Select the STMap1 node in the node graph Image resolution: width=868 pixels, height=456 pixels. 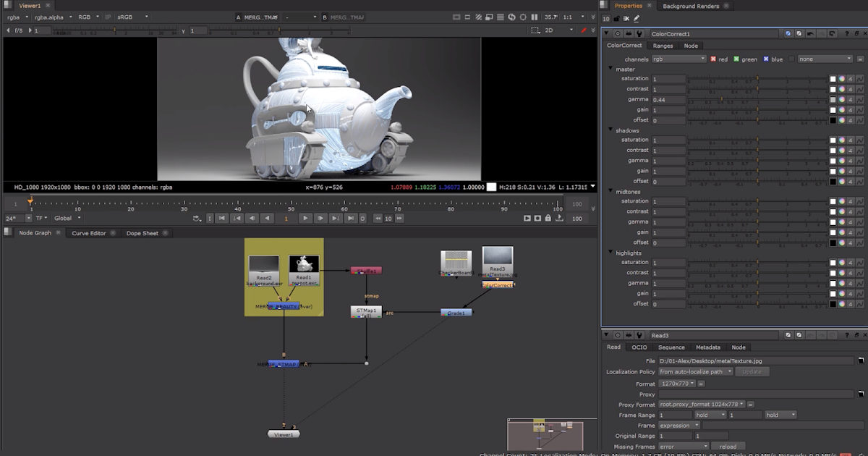coord(366,311)
